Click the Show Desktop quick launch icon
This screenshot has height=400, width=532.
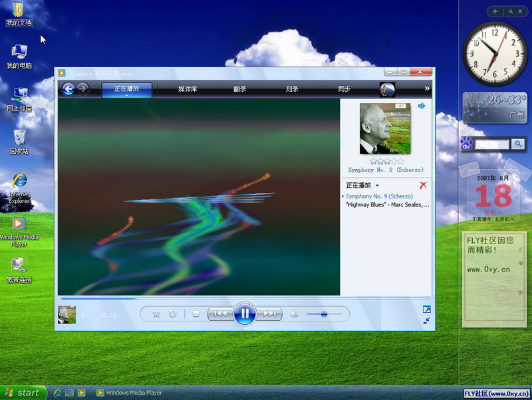[x=70, y=393]
